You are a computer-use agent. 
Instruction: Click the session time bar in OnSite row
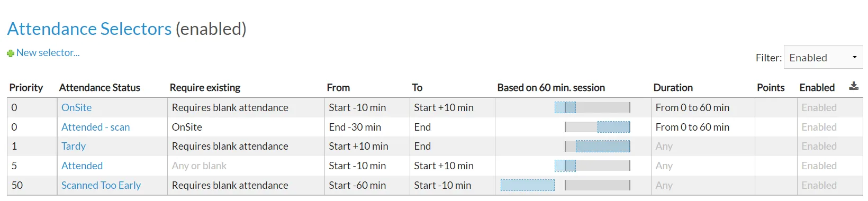(x=592, y=107)
